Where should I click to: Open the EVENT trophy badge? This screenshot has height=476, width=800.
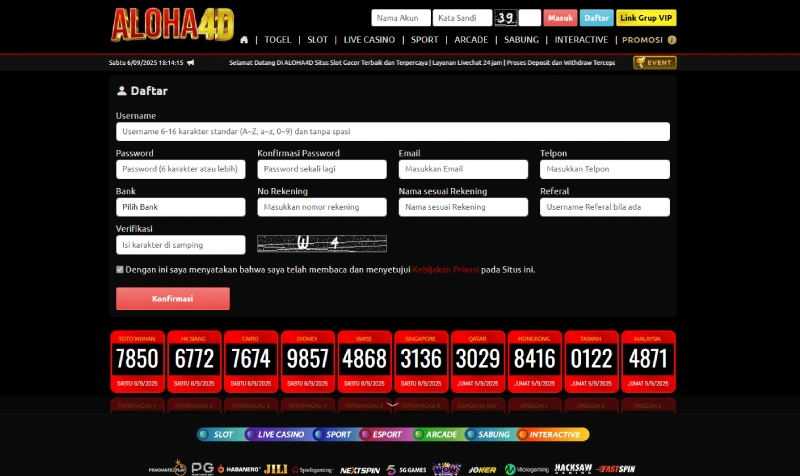(654, 62)
